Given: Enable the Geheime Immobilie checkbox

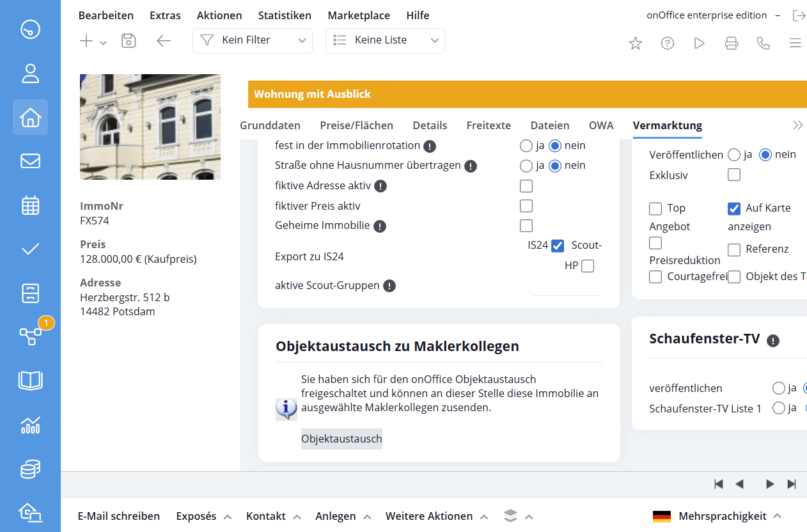Looking at the screenshot, I should tap(526, 226).
